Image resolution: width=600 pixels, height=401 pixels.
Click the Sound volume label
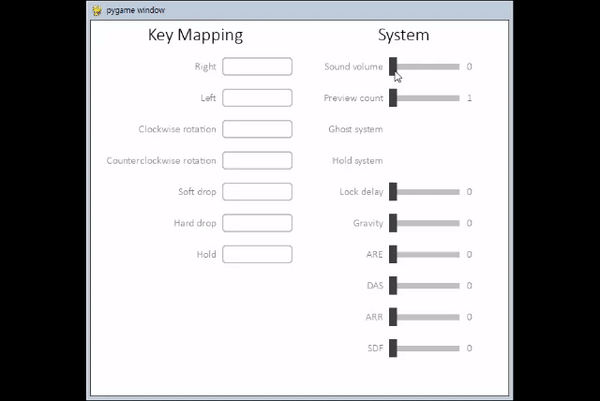(x=354, y=67)
